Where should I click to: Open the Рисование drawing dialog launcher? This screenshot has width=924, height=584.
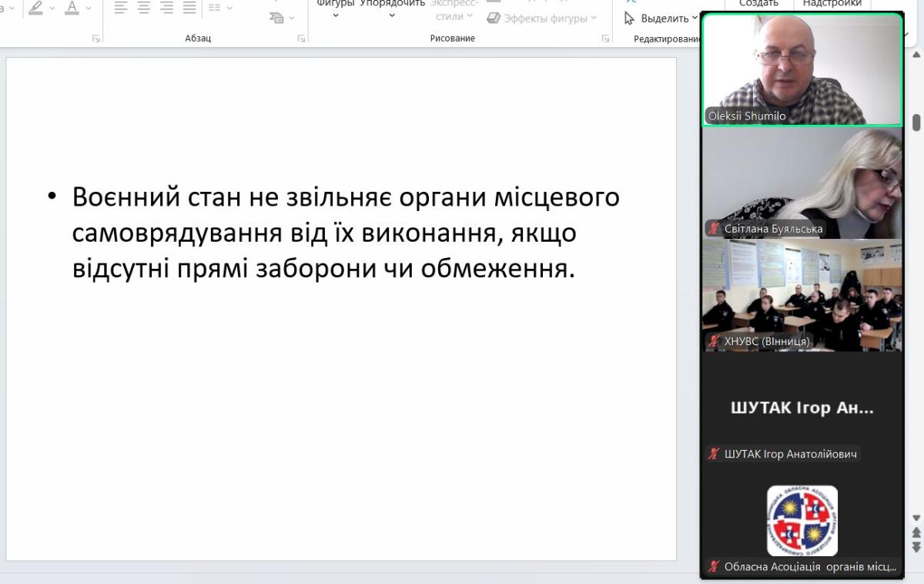point(606,39)
